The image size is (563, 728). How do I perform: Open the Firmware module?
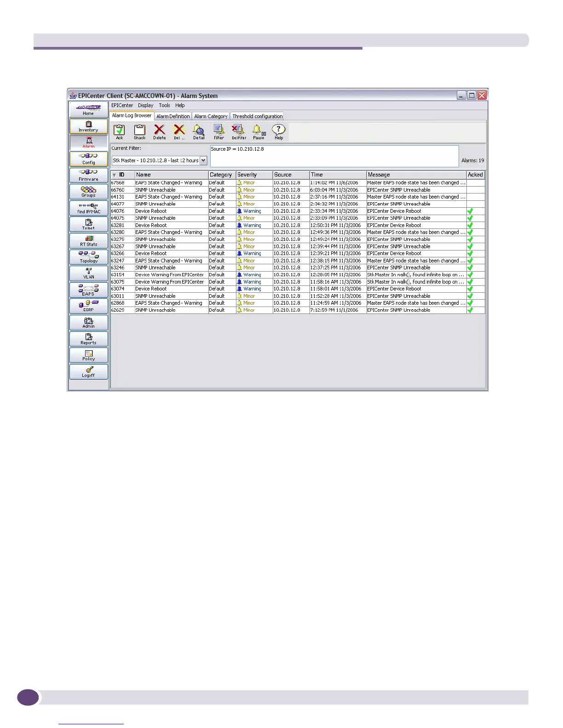click(88, 175)
